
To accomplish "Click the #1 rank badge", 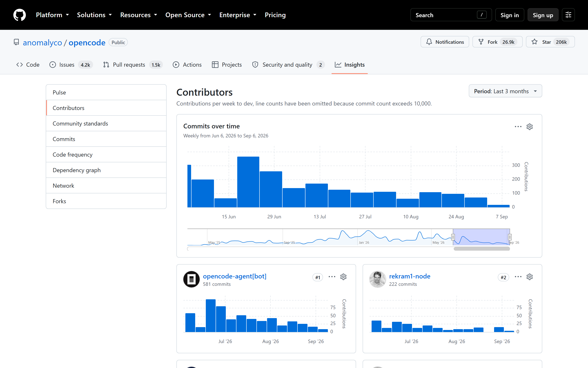I will click(317, 277).
